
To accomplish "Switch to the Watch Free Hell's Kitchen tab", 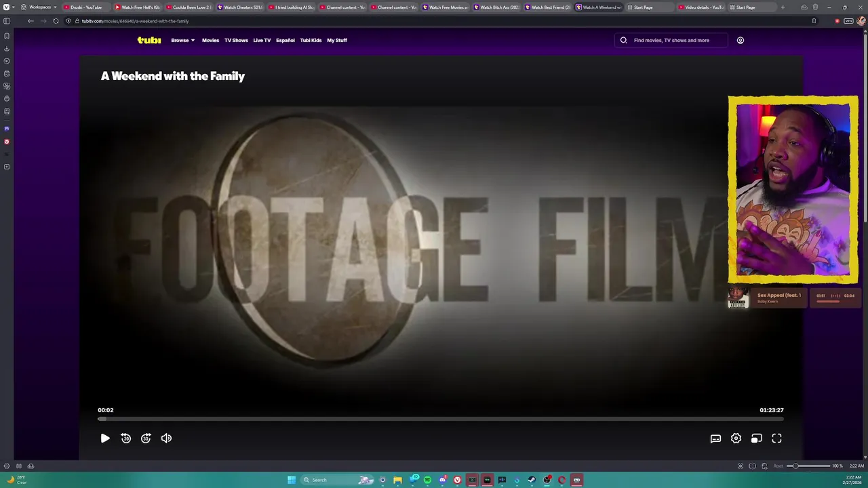I will (138, 7).
